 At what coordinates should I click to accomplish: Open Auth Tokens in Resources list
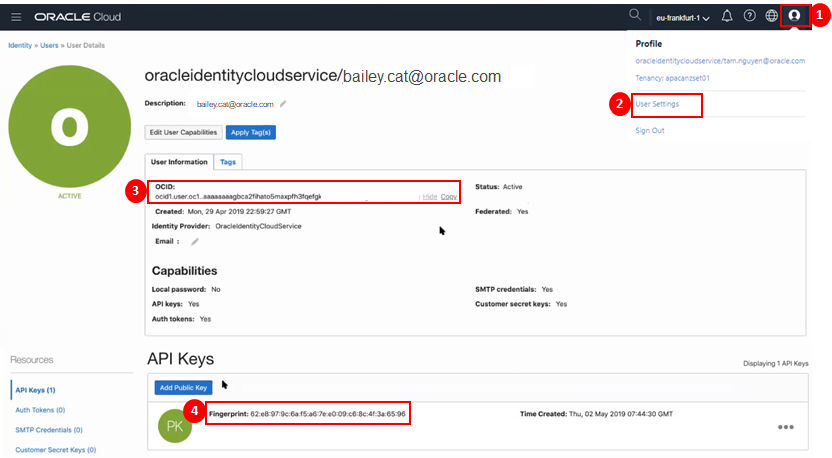(x=40, y=410)
